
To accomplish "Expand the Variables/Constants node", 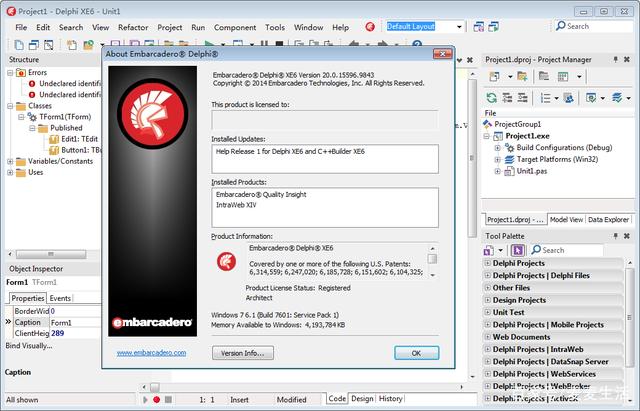I will coord(10,162).
